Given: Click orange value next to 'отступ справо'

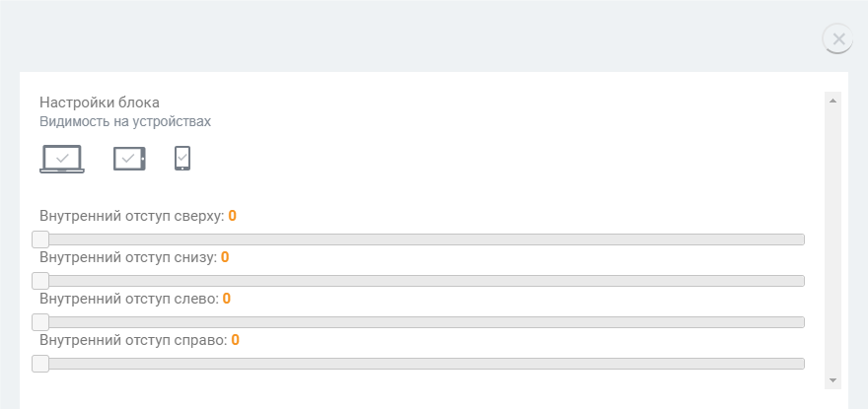Looking at the screenshot, I should pos(236,340).
